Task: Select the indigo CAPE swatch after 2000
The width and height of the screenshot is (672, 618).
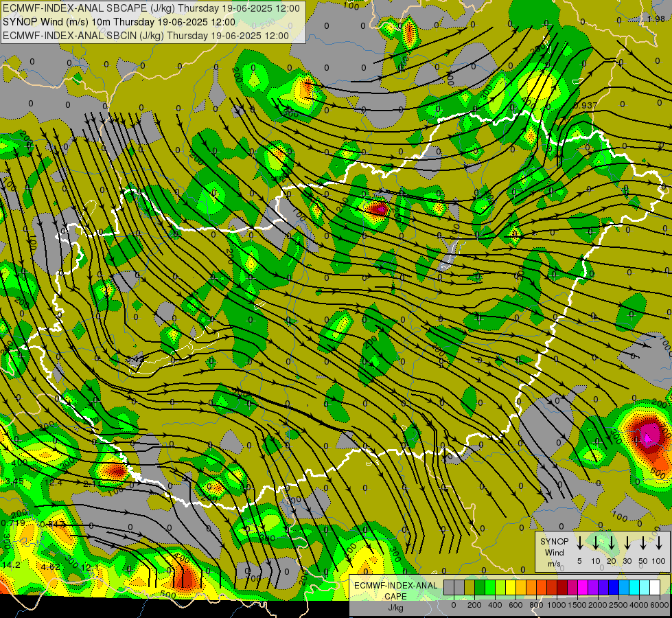Action: click(x=603, y=588)
